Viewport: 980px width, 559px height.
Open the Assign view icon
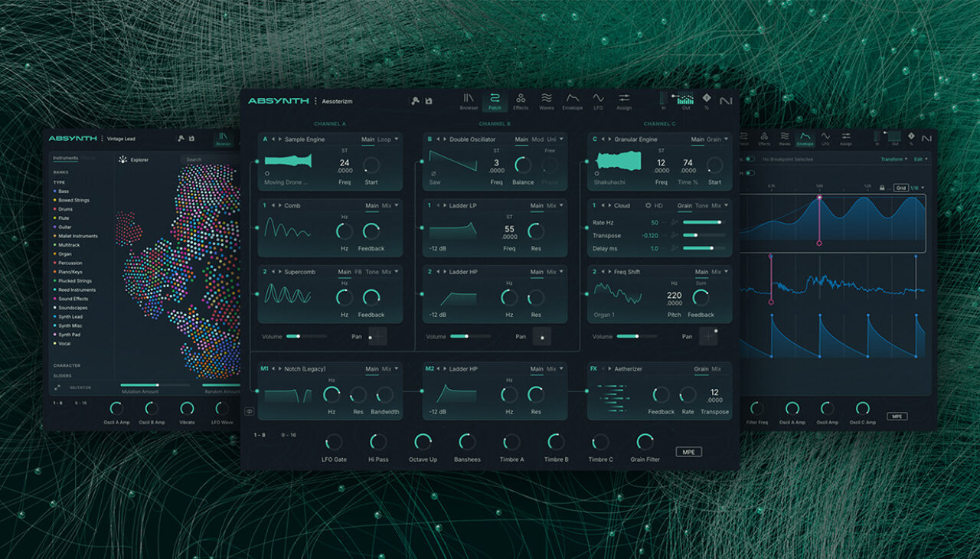pos(624,100)
